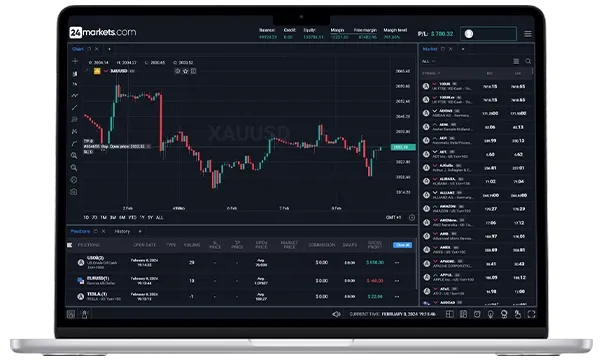Open the account selector box
Screen dimensions: 610x360
tap(489, 34)
